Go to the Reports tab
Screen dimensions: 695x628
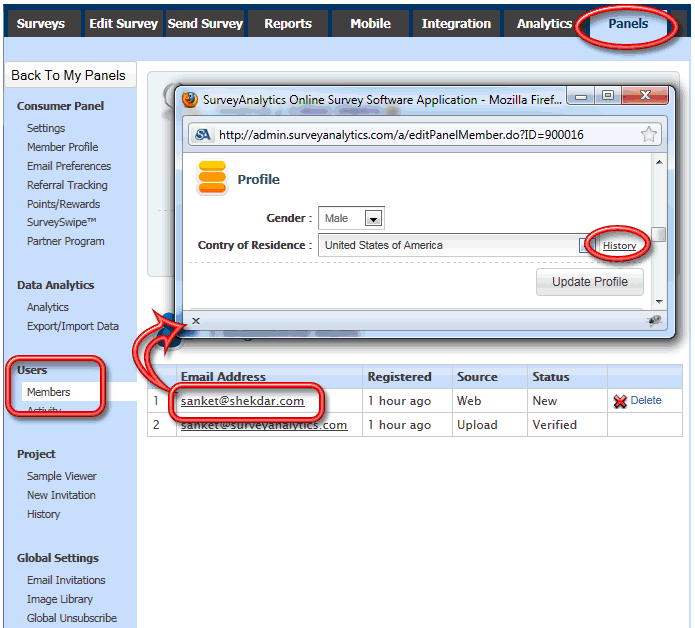(x=288, y=23)
